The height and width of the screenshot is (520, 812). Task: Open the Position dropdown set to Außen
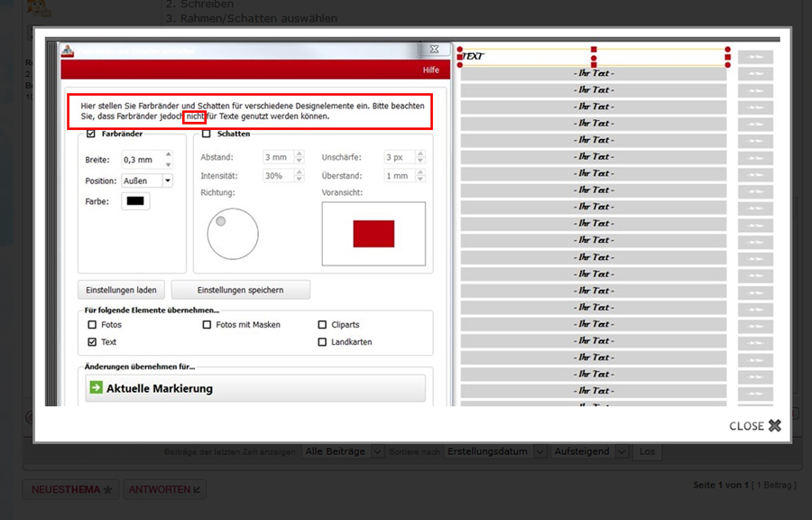coord(147,181)
